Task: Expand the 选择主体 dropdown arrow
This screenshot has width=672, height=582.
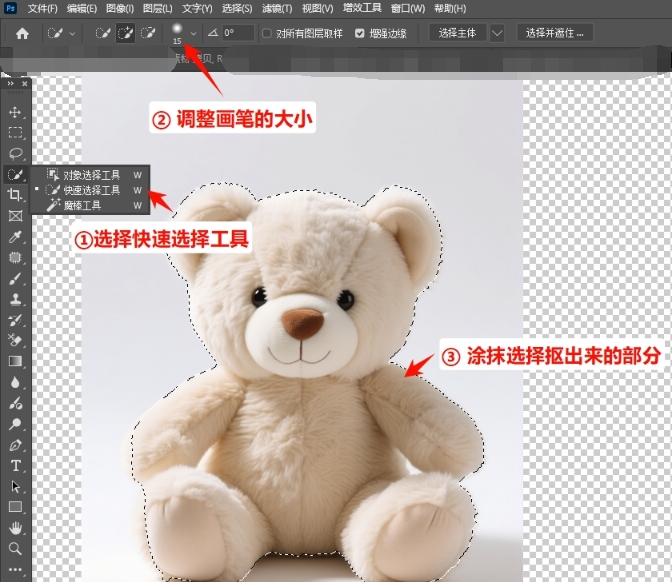Action: coord(497,33)
